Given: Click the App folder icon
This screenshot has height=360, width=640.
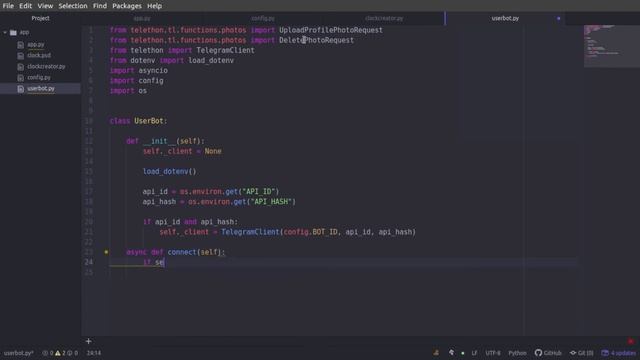Looking at the screenshot, I should coord(13,32).
